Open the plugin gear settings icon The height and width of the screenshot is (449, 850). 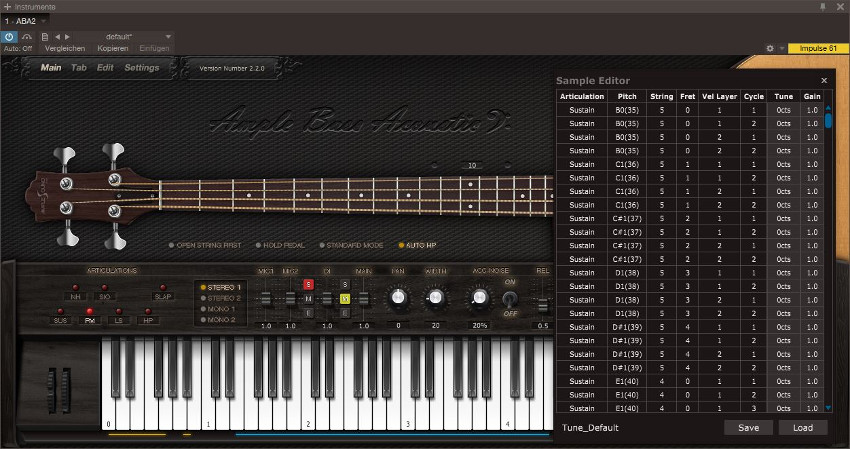click(x=770, y=48)
